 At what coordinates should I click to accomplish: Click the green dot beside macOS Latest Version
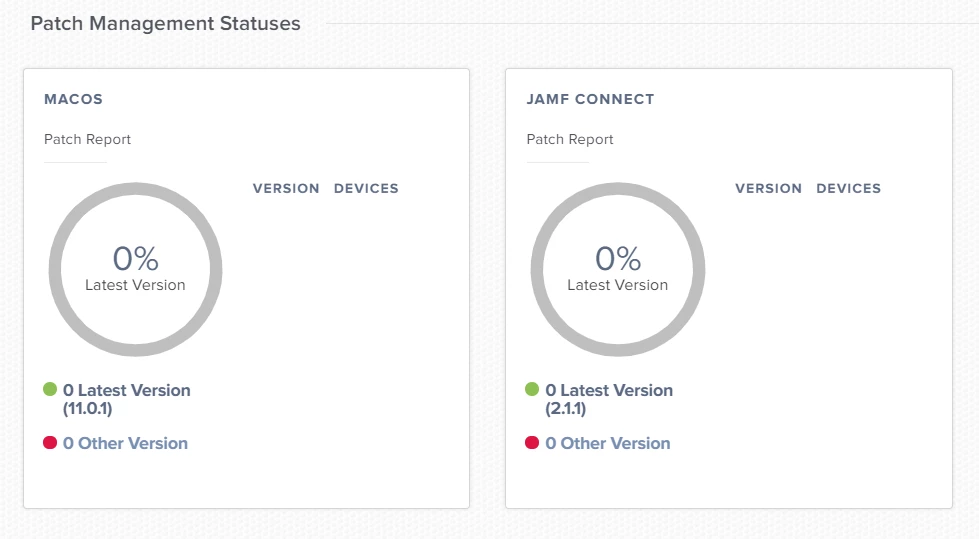(50, 390)
